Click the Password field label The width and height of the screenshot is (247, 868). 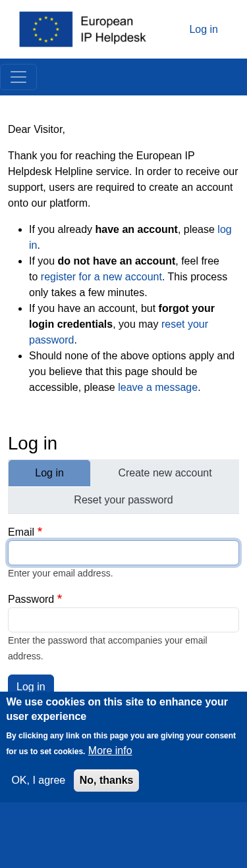point(31,600)
